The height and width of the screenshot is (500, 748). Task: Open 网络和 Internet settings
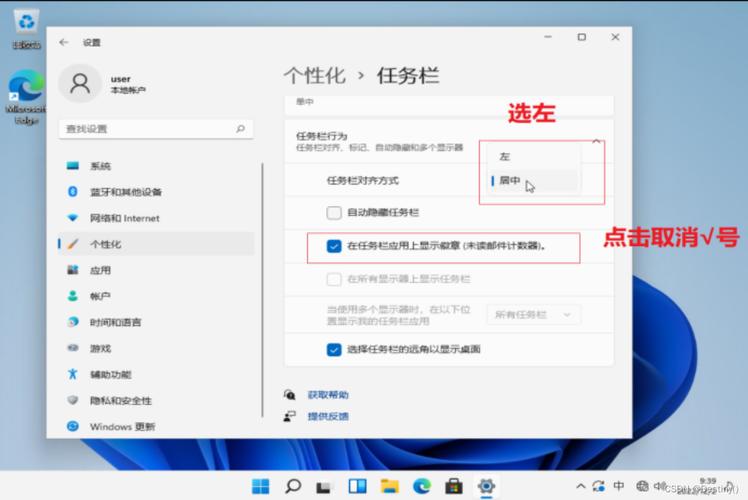[x=156, y=218]
